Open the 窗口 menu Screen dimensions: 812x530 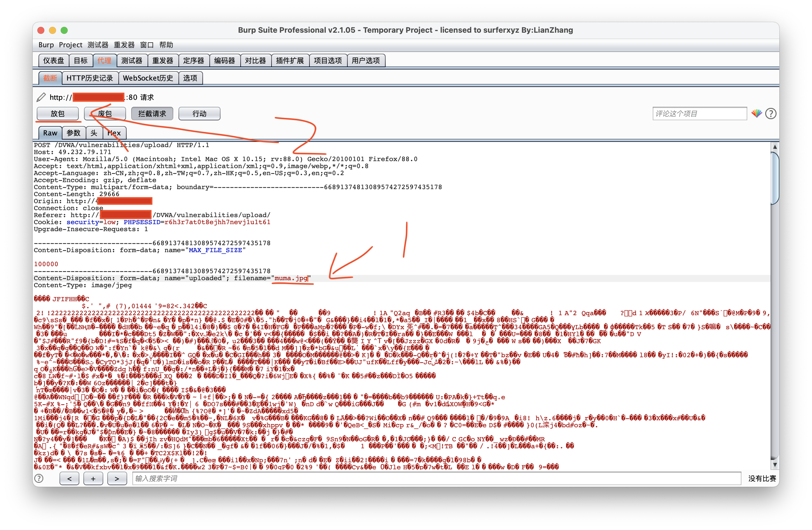pos(147,45)
